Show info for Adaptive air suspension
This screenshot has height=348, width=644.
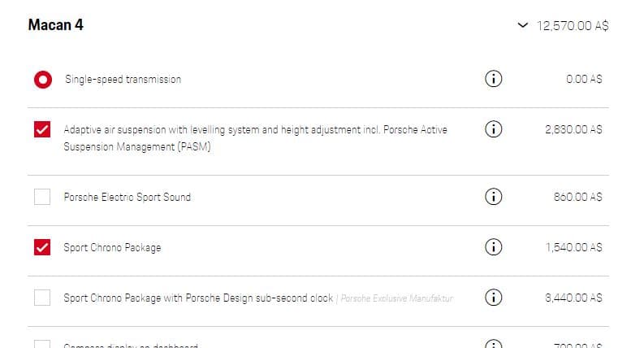[493, 129]
